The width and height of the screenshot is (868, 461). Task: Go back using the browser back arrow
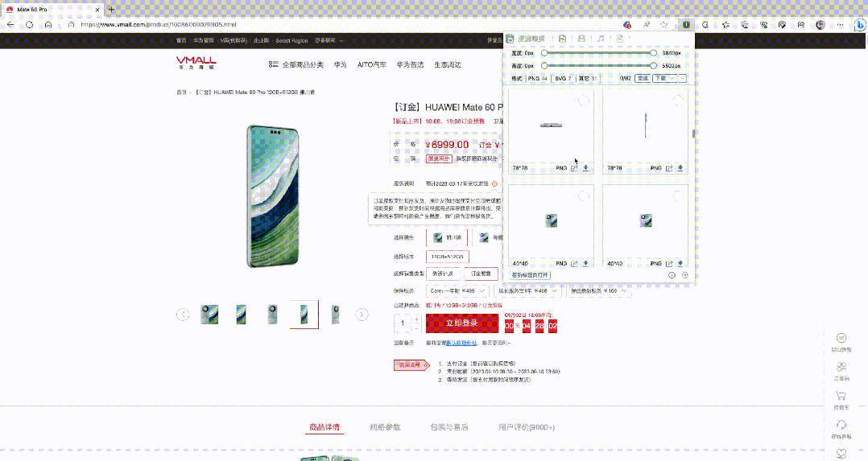pos(10,25)
